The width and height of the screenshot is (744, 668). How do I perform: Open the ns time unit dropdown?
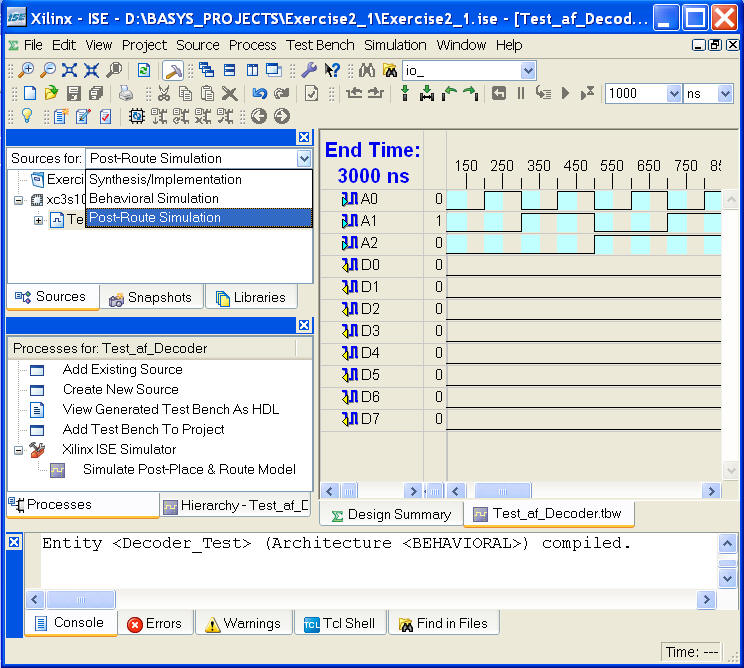coord(725,93)
